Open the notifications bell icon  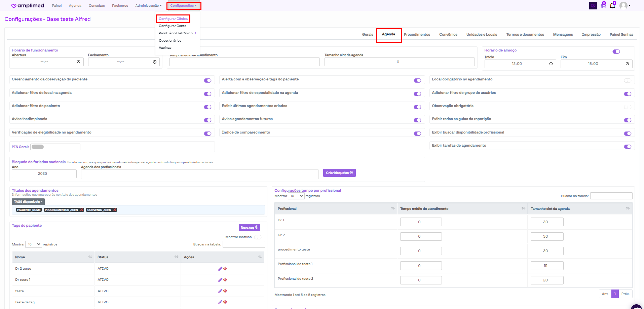(x=612, y=6)
